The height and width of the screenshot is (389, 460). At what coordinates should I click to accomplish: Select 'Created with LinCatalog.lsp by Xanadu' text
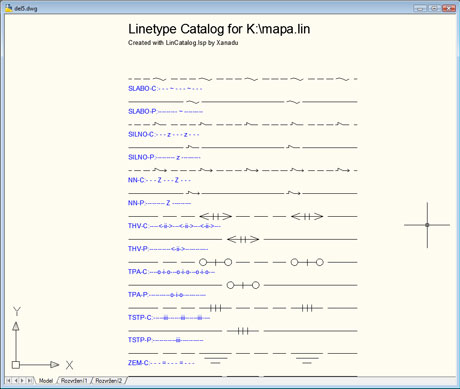pyautogui.click(x=183, y=43)
